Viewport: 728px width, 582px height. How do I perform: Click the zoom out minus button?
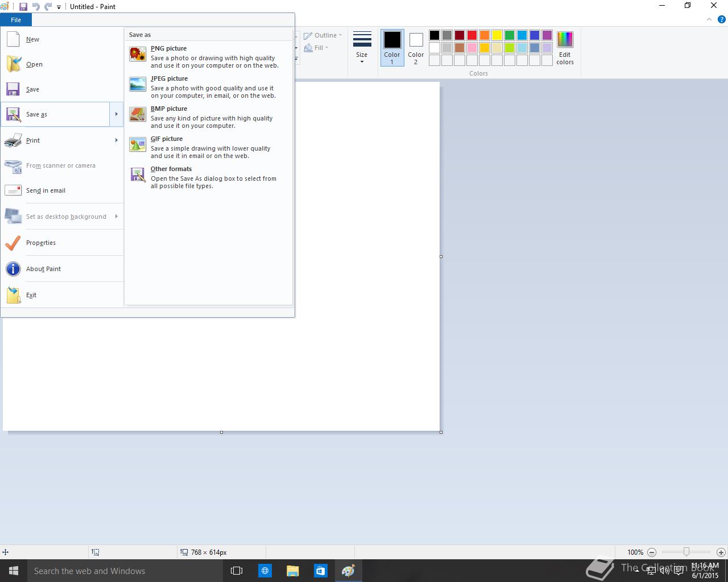[652, 552]
